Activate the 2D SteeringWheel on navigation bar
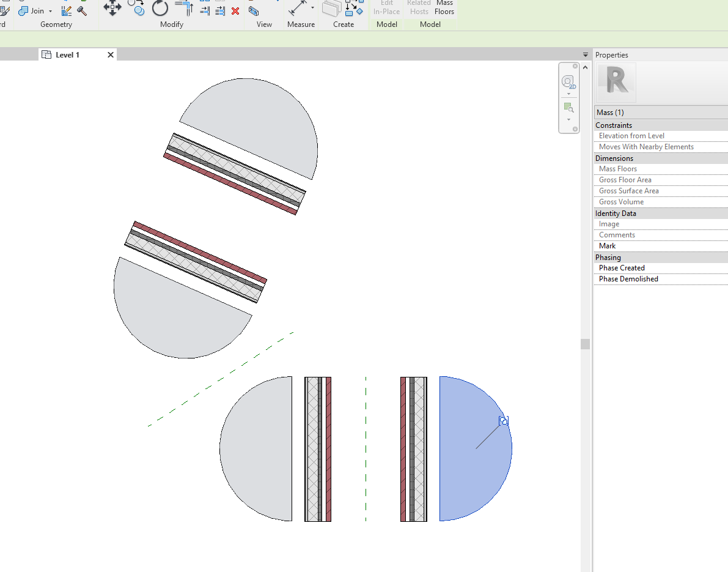 click(x=569, y=81)
